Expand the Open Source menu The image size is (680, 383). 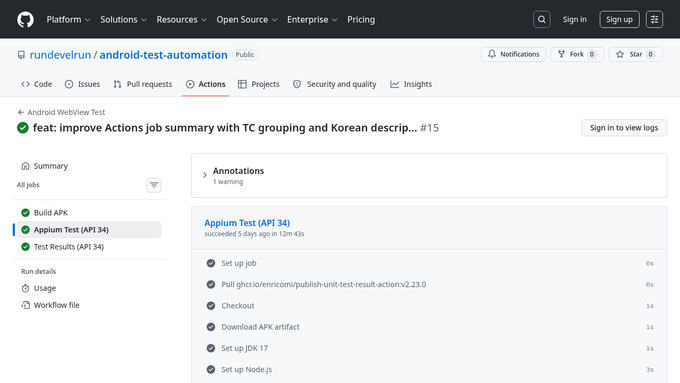(x=247, y=20)
